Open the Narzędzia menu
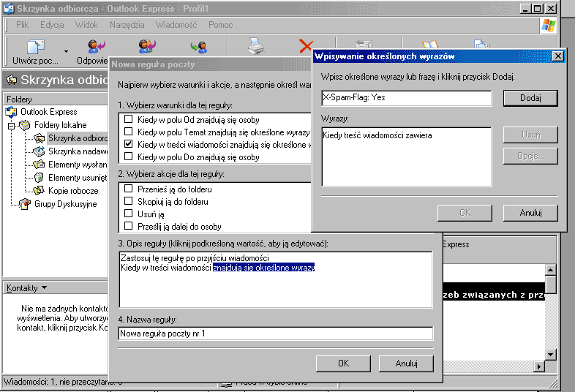 pos(127,25)
